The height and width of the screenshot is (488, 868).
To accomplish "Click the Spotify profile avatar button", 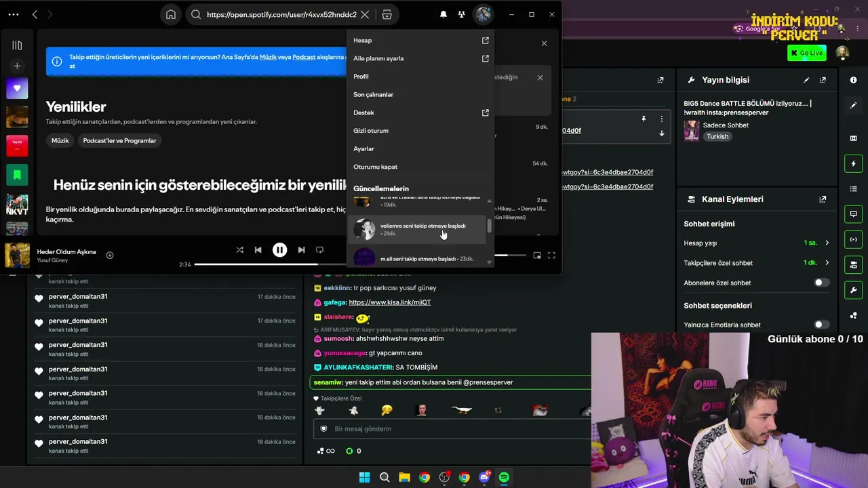I will tap(483, 14).
